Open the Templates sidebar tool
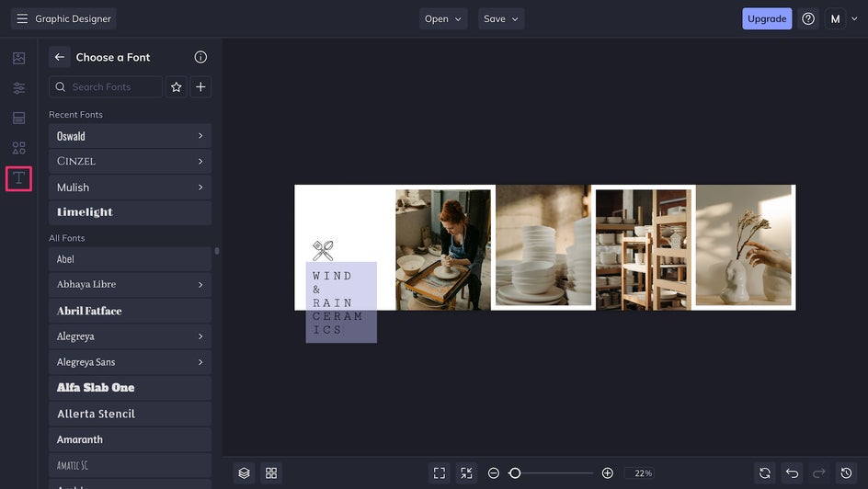This screenshot has height=489, width=868. (18, 118)
